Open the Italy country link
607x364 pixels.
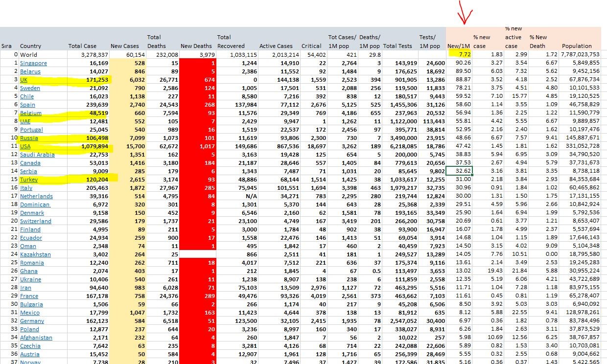26,188
